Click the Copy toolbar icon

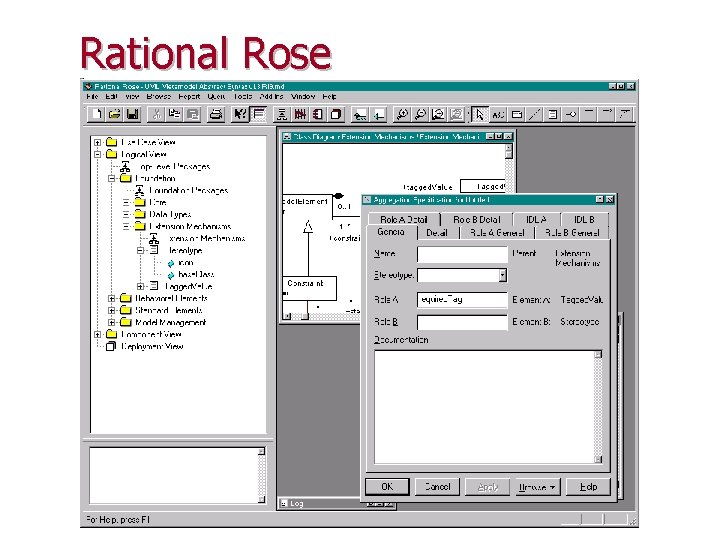174,114
